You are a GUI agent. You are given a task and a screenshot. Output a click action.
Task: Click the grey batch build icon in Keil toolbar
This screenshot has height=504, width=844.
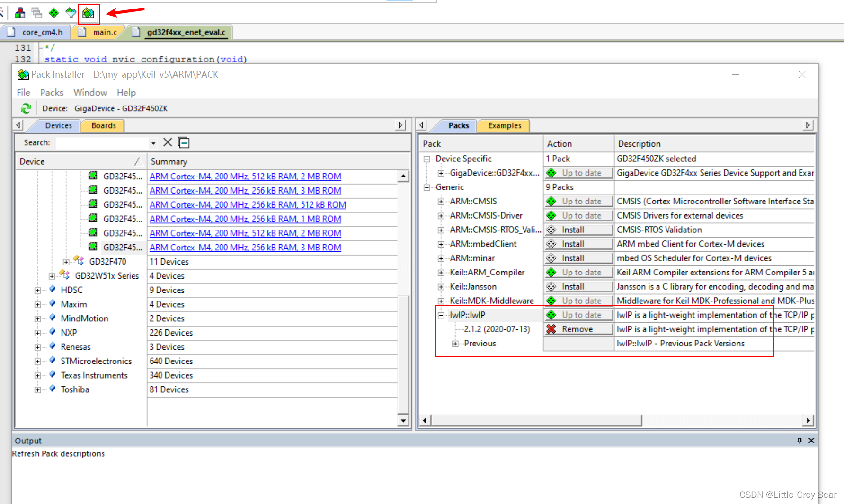pyautogui.click(x=36, y=13)
